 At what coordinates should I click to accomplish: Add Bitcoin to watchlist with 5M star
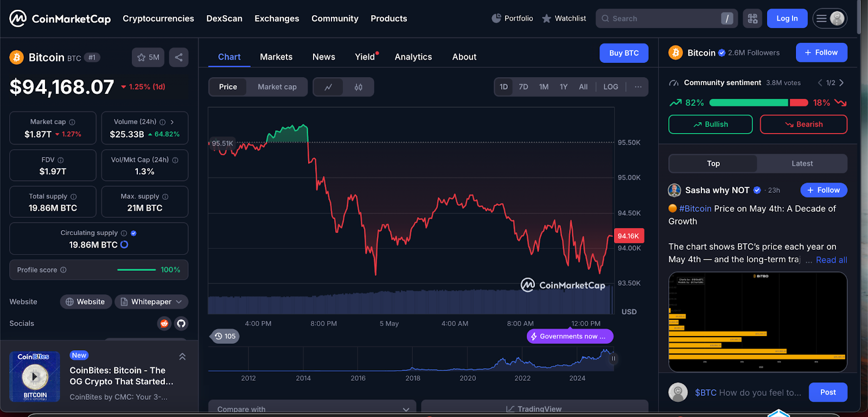tap(148, 58)
